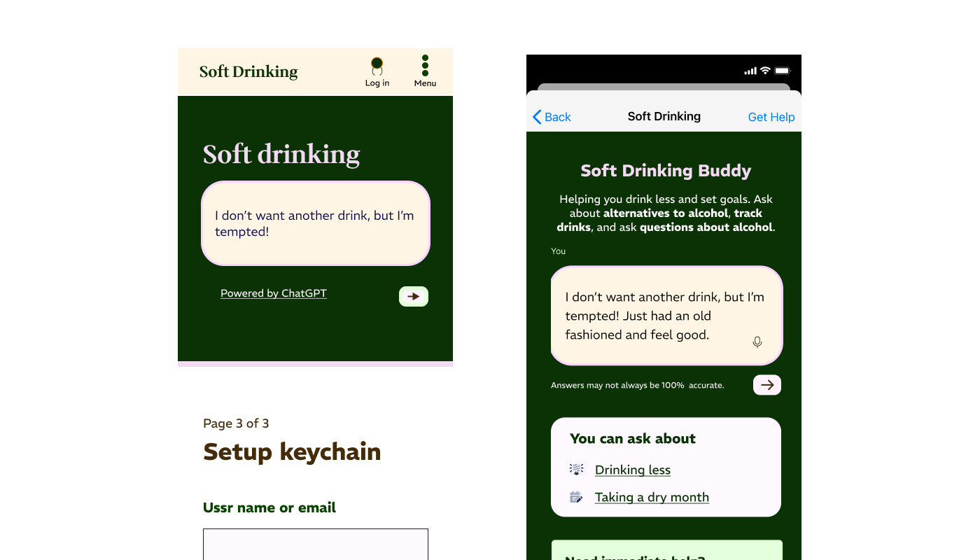Click the lightbulb icon beside Drinking less

tap(576, 469)
